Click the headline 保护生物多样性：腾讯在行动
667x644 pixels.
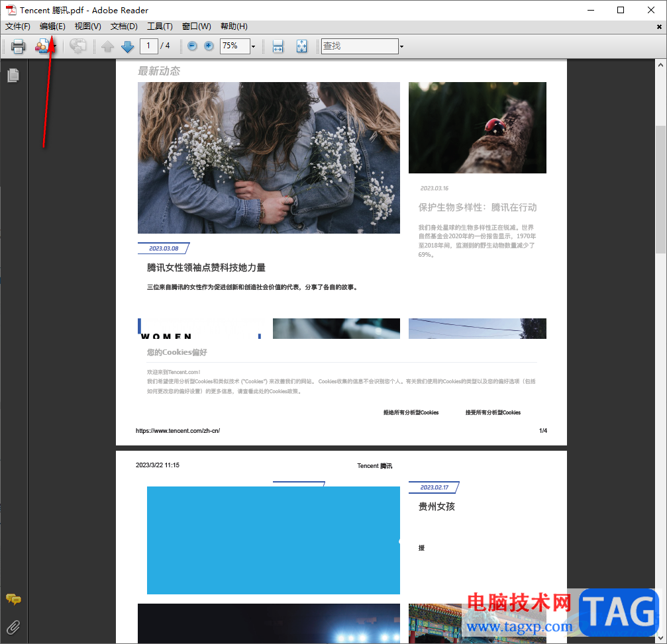click(x=478, y=207)
